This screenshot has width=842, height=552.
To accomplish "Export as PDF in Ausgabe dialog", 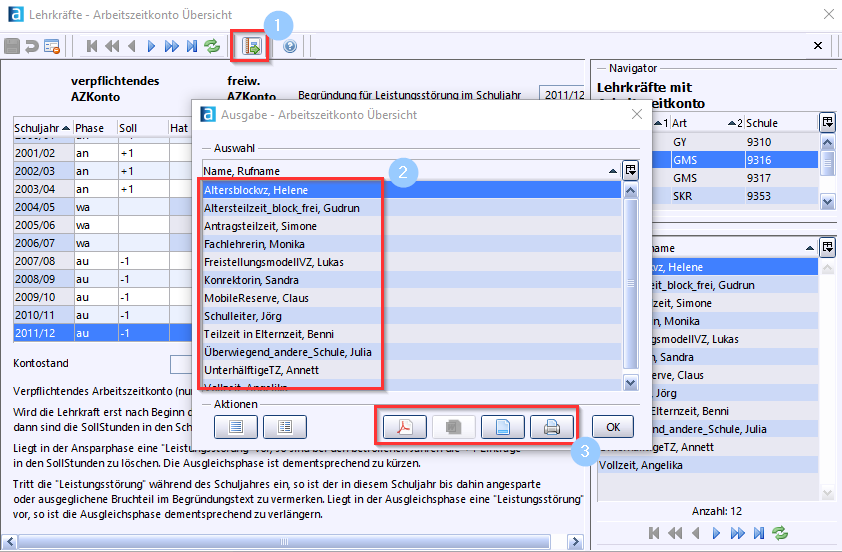I will 404,427.
